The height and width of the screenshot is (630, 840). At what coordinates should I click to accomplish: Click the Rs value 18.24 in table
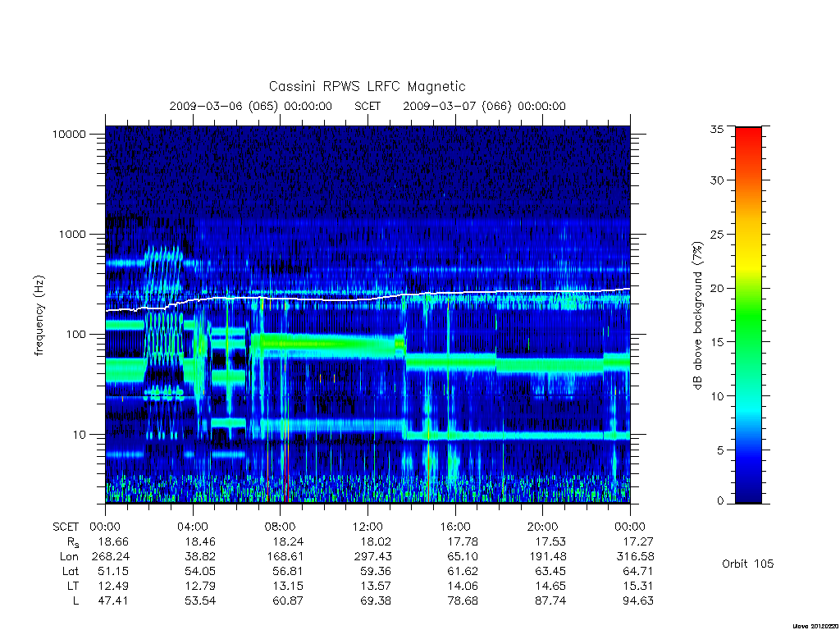coord(288,541)
